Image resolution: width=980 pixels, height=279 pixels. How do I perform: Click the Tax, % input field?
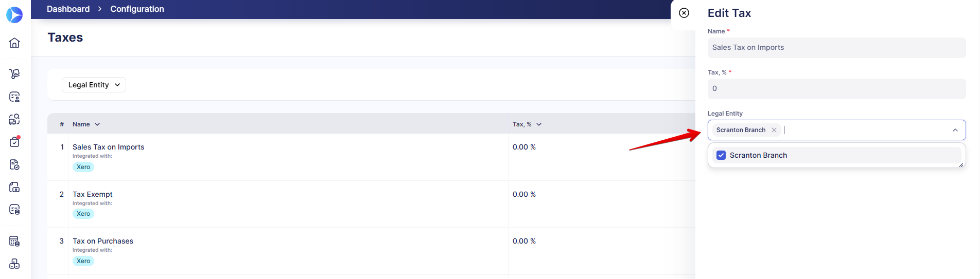836,88
